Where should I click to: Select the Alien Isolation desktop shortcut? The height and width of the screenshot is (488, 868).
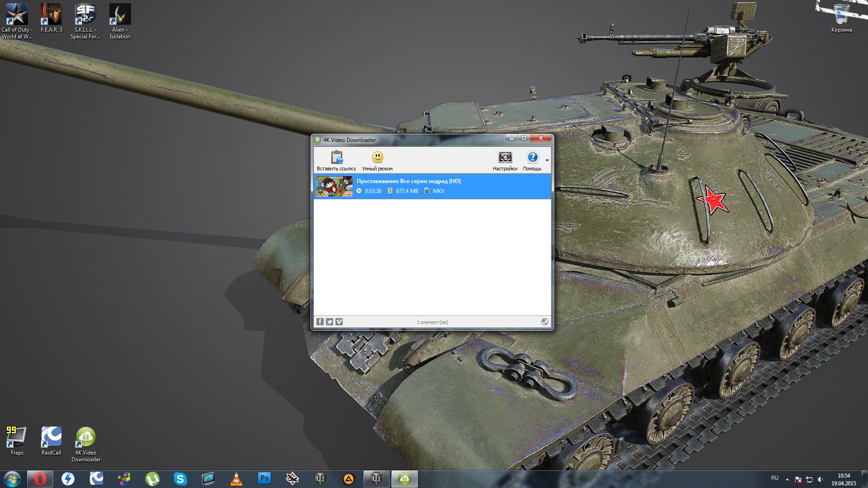(x=120, y=21)
